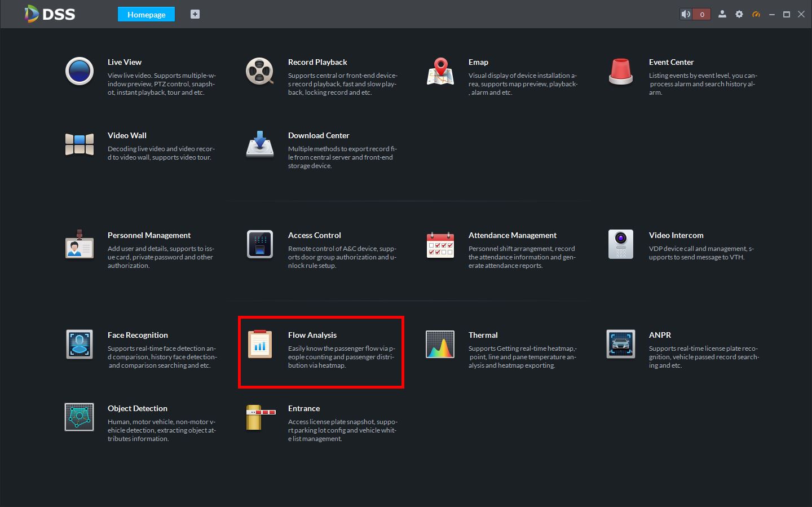
Task: Select the Emap title text
Action: [478, 62]
